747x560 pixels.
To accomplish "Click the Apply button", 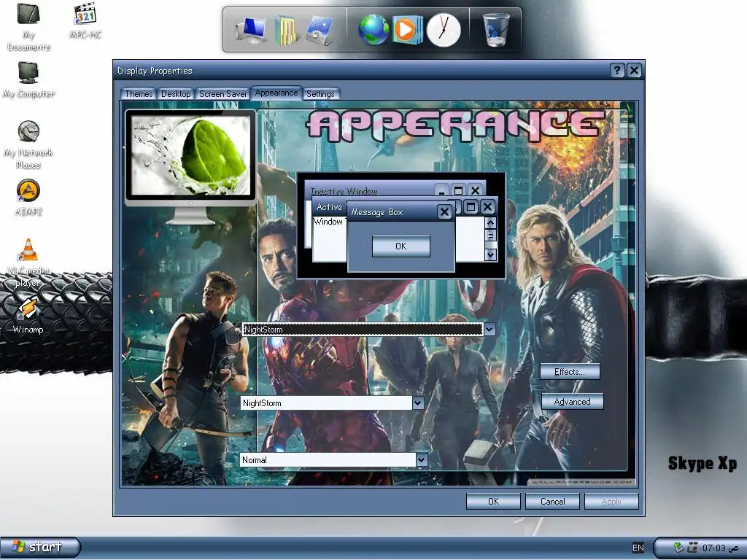I will (x=611, y=502).
